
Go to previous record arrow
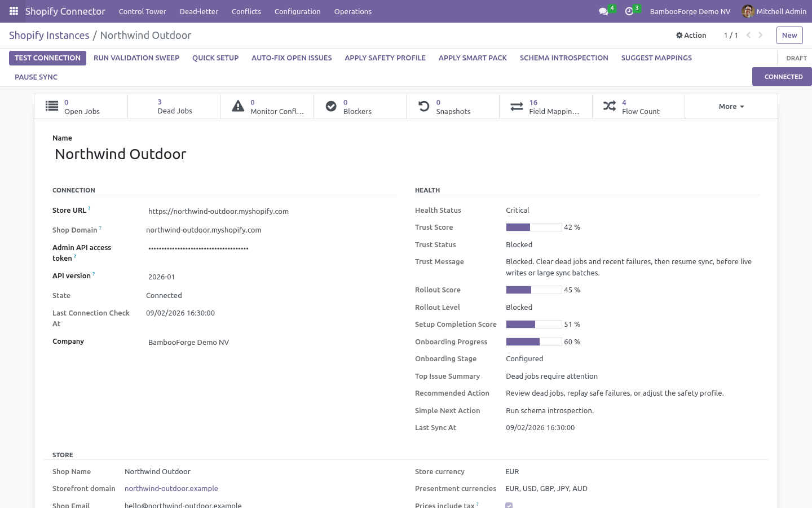pos(748,35)
